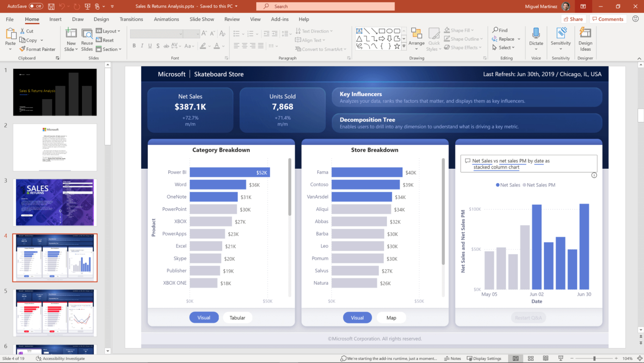644x363 pixels.
Task: Select slide 3 Sales & Returns thumbnail
Action: (x=55, y=202)
